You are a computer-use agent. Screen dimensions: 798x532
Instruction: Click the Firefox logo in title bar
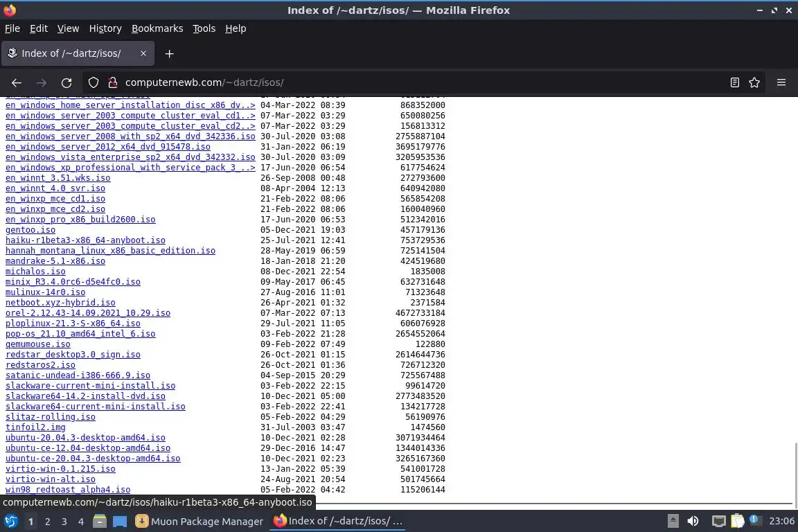(10, 10)
